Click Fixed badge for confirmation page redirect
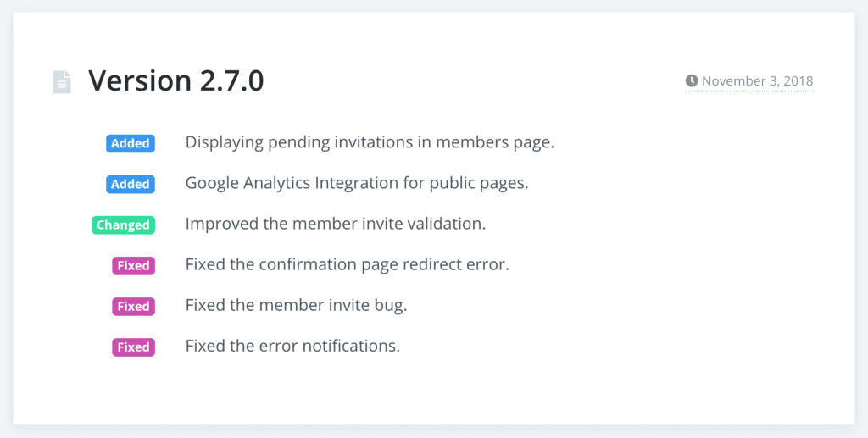Screen dimensions: 868x438 click(x=133, y=265)
